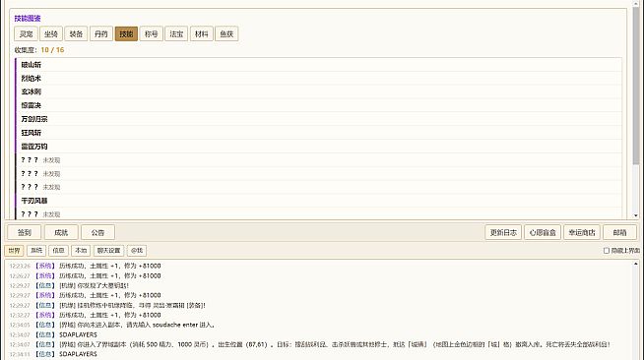This screenshot has height=360, width=644.
Task: Open the 千刃风暴 skill row
Action: [318, 201]
